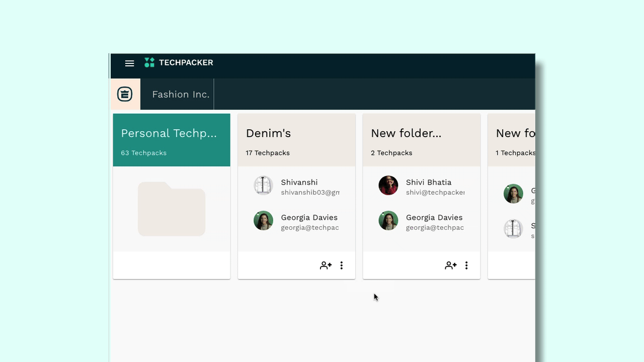Click the 17 Techpacks count text
The image size is (644, 362).
(x=268, y=153)
